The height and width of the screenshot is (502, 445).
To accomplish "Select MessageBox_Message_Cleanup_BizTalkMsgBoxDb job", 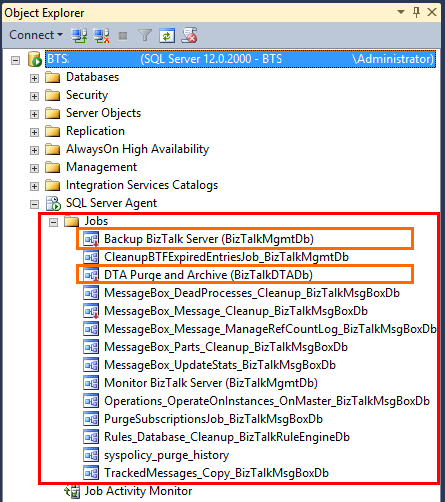I will click(236, 311).
